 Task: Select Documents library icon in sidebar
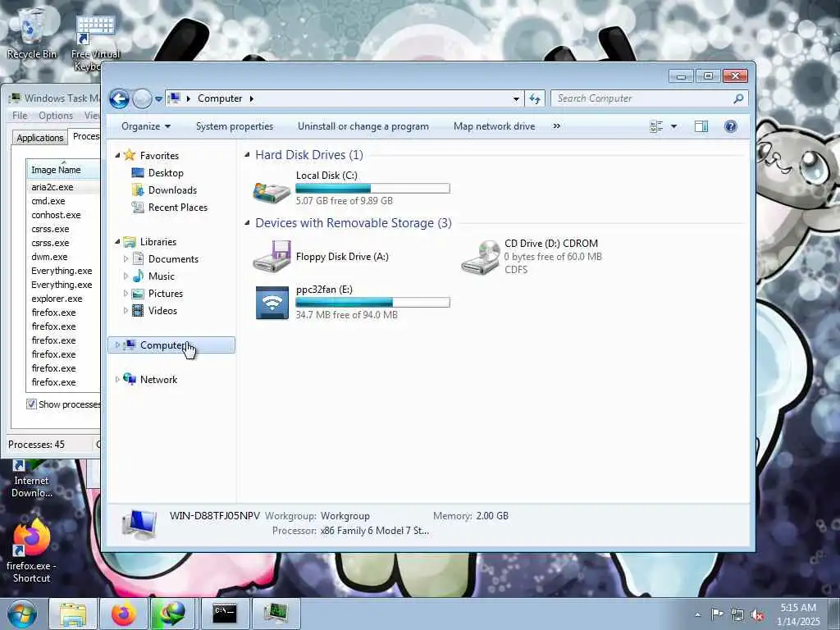coord(138,259)
